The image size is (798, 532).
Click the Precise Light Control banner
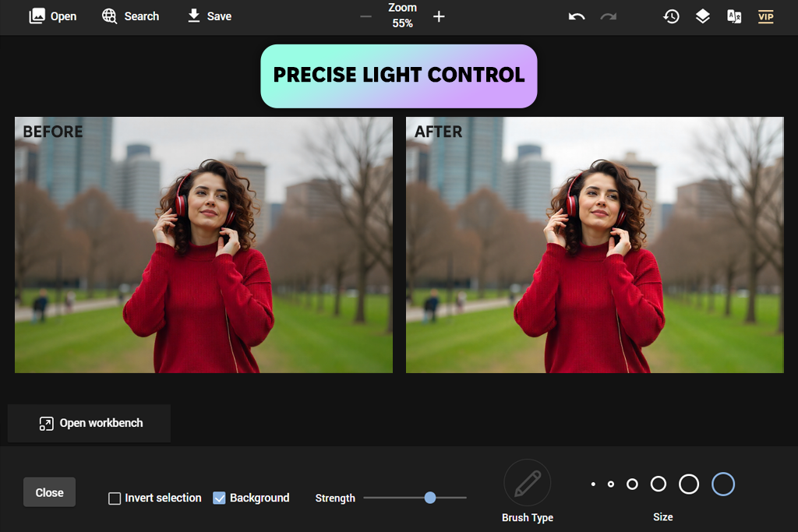(398, 76)
